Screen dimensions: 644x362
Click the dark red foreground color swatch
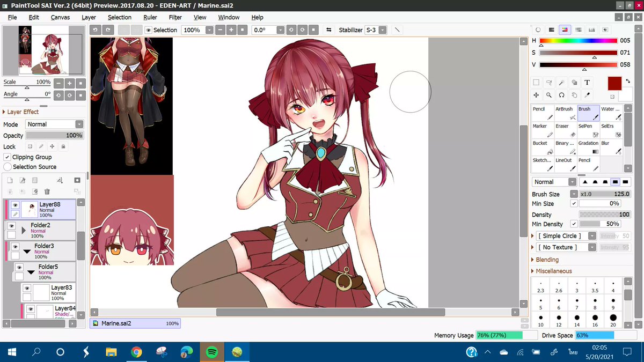[614, 83]
